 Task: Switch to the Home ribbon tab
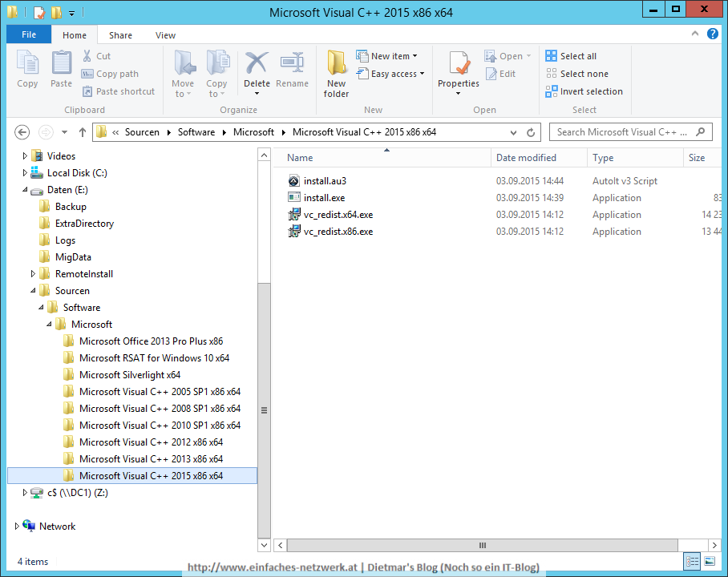pyautogui.click(x=75, y=34)
